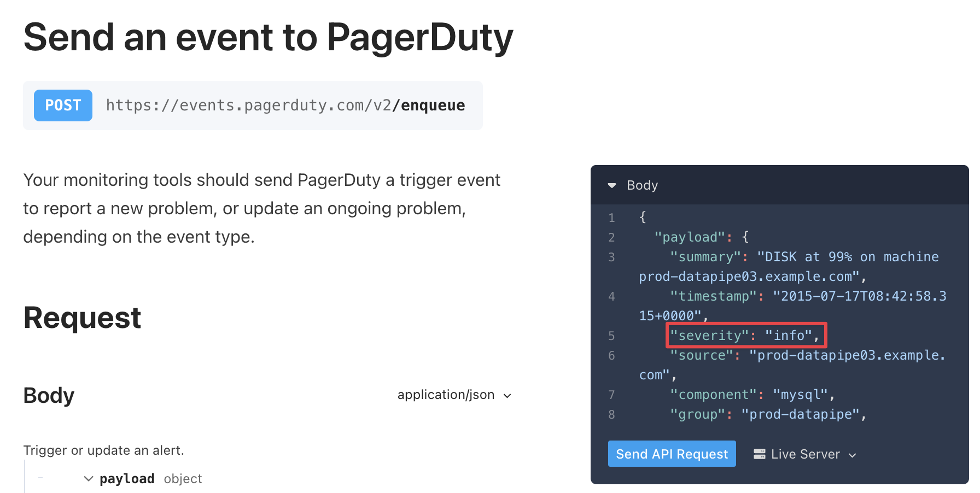The image size is (980, 493).
Task: Click the "payload" property name
Action: pos(127,479)
